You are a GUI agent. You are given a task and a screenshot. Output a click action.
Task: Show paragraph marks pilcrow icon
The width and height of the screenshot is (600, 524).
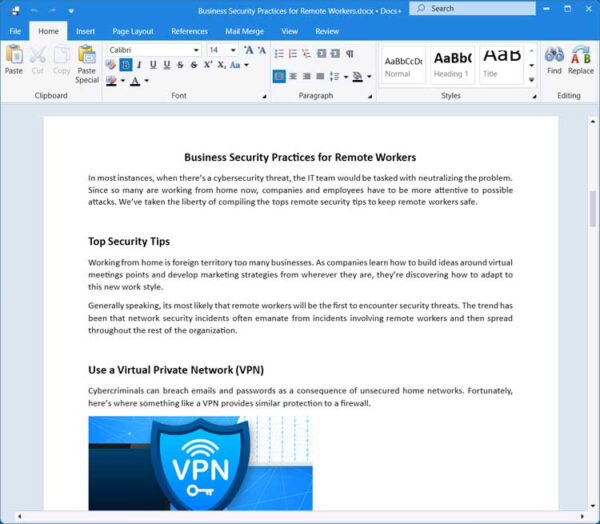tap(349, 54)
